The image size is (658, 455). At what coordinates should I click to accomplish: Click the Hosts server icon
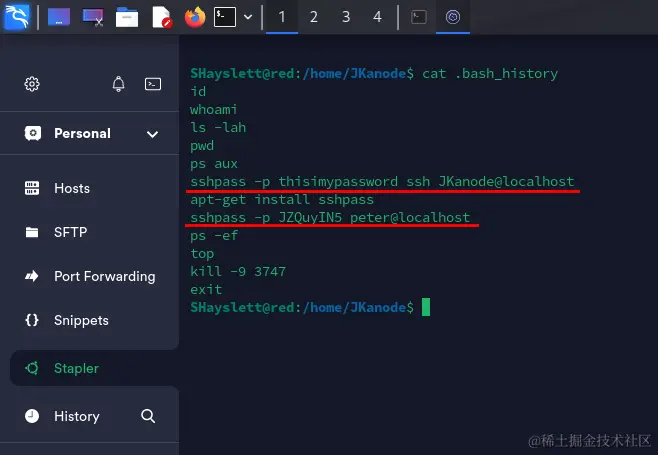click(x=32, y=188)
